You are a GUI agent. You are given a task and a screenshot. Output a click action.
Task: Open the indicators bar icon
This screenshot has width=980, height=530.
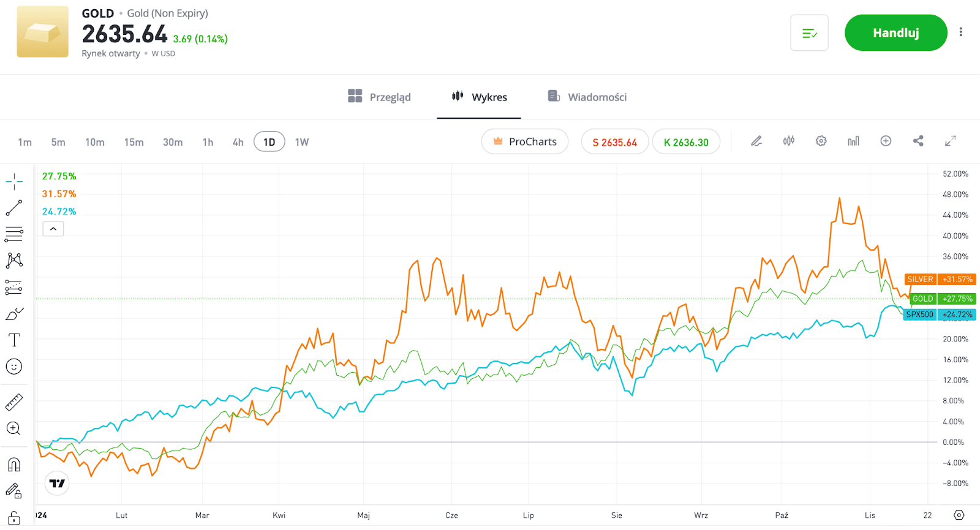pyautogui.click(x=853, y=141)
